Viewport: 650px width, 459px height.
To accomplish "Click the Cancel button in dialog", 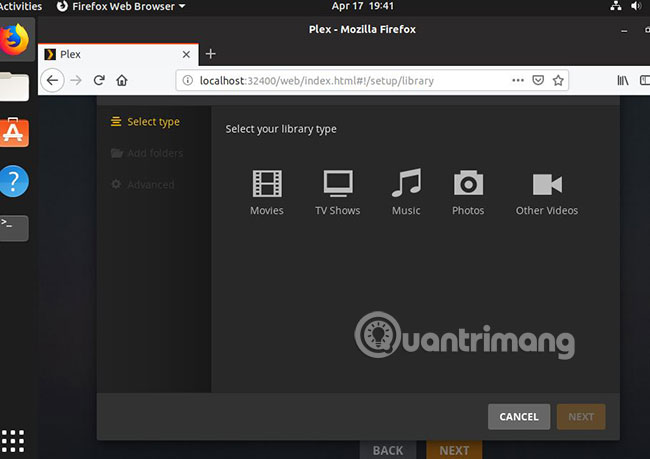I will click(519, 417).
